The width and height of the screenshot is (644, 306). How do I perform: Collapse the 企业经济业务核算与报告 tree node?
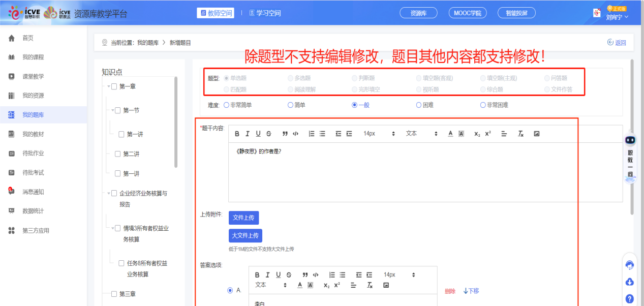coord(108,193)
